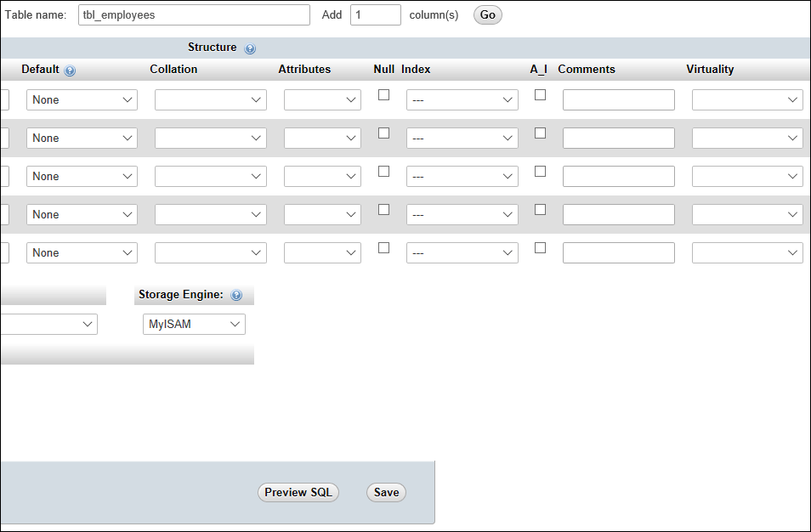Image resolution: width=811 pixels, height=532 pixels.
Task: Open the Attributes dropdown in the fourth row
Action: click(322, 215)
